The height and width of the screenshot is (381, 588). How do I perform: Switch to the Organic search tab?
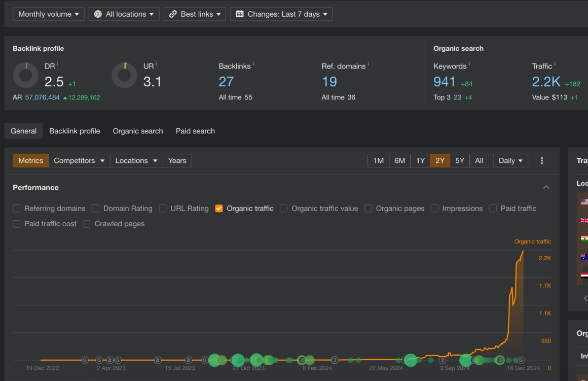coord(137,130)
